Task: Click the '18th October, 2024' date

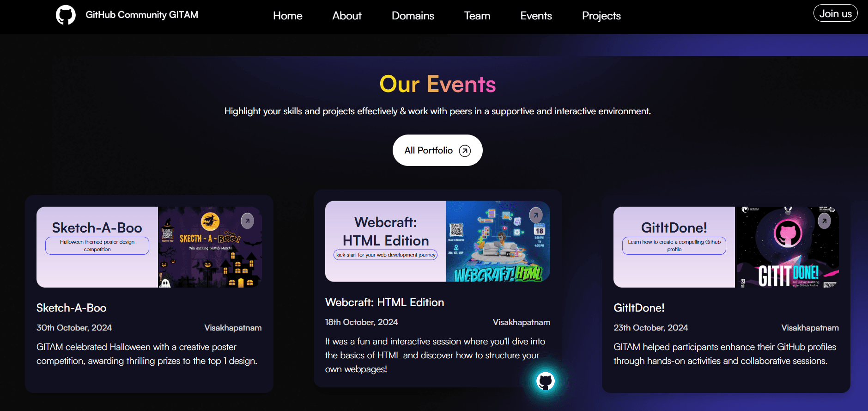Action: (362, 322)
